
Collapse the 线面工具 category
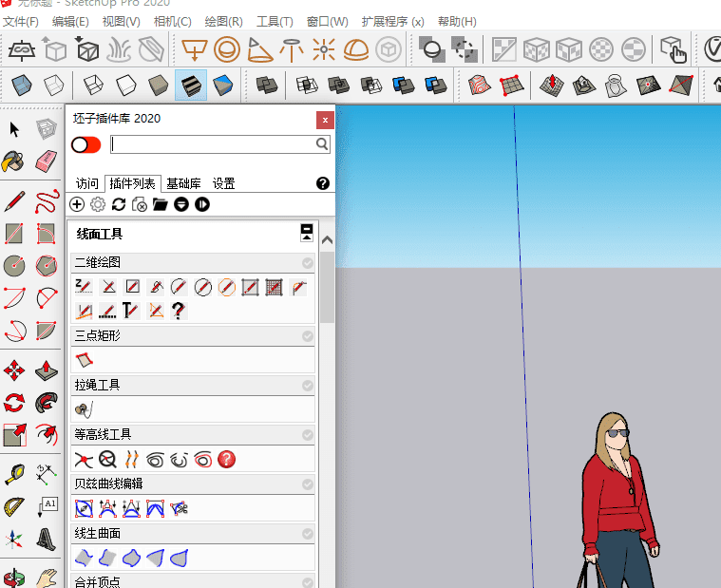307,233
